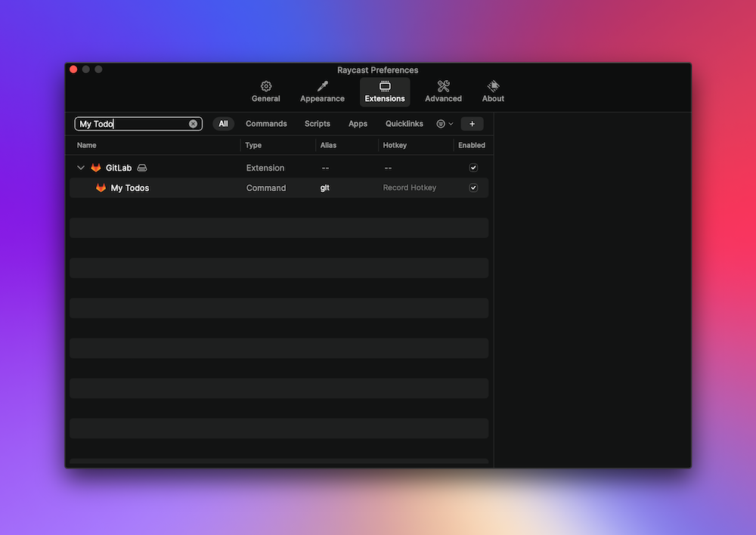Viewport: 756px width, 535px height.
Task: Clear the search field with the X
Action: click(194, 123)
